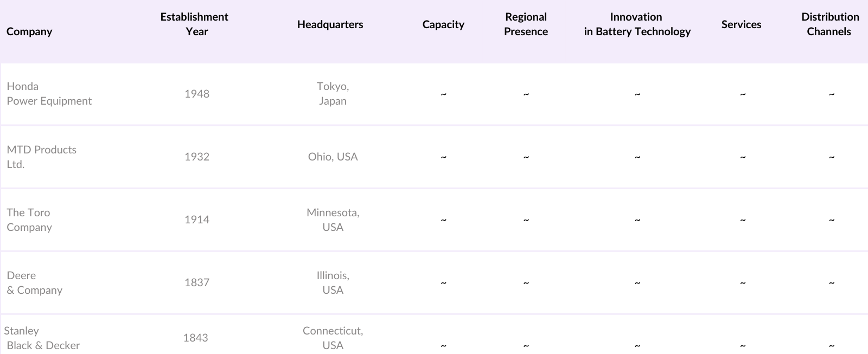Click the Company column header
The width and height of the screenshot is (868, 354).
coord(29,31)
